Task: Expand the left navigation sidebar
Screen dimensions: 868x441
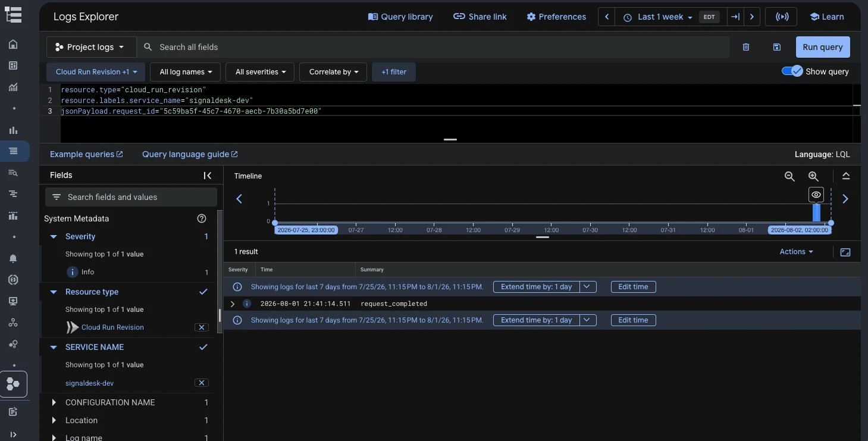Action: [x=13, y=434]
